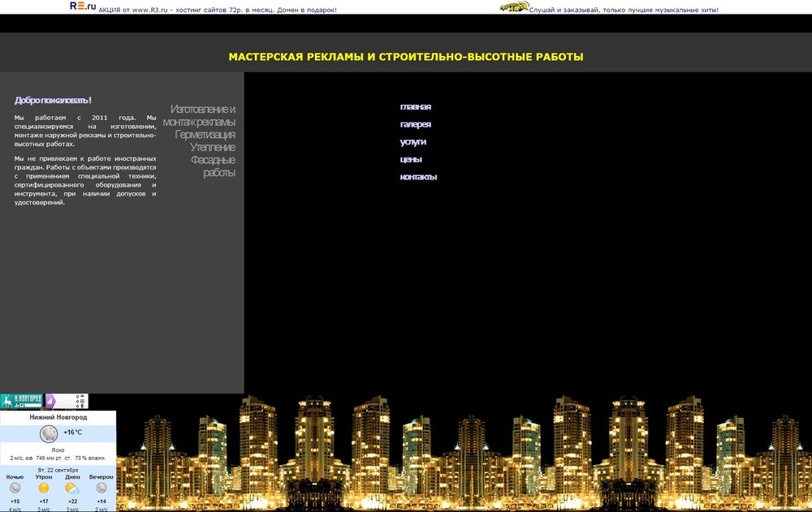Image resolution: width=812 pixels, height=512 pixels.
Task: Click the RE.ru logo in top banner
Action: tap(83, 6)
